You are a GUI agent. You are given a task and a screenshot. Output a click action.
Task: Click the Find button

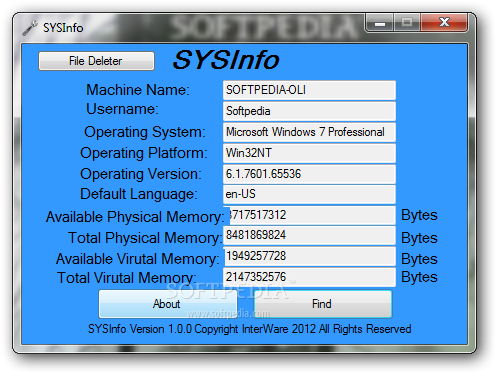click(x=323, y=304)
